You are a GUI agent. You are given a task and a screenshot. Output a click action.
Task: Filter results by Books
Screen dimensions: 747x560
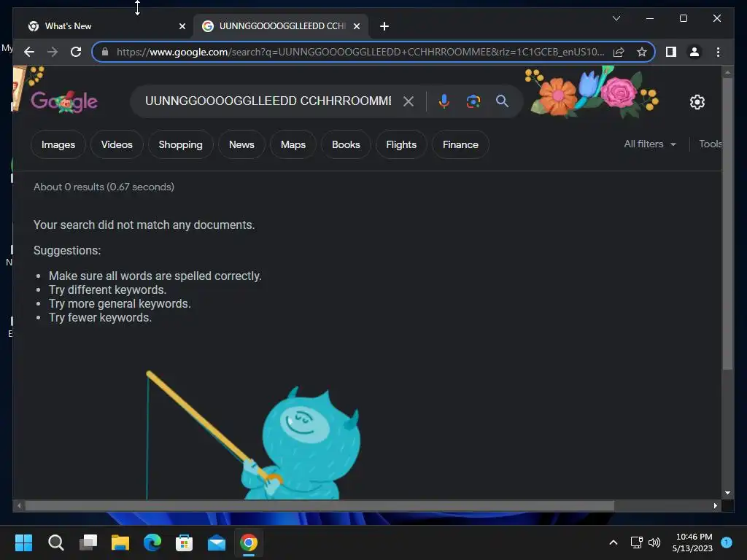pyautogui.click(x=346, y=144)
